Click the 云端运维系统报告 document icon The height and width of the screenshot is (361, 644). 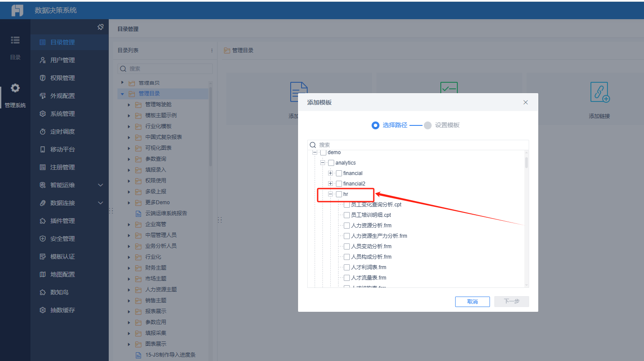click(138, 213)
